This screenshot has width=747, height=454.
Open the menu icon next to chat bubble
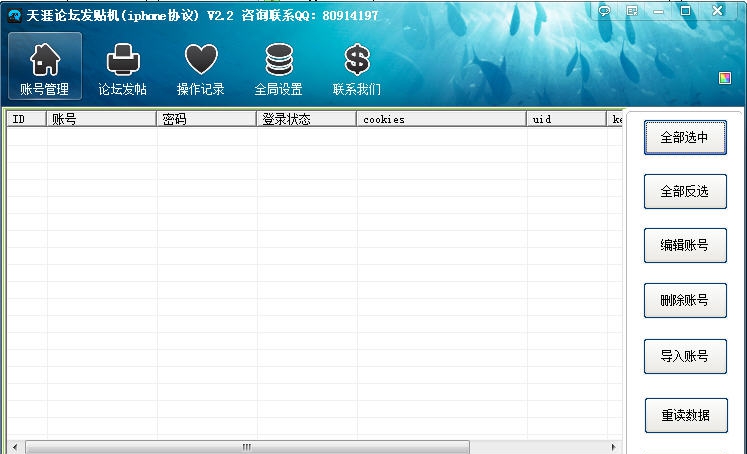(632, 10)
